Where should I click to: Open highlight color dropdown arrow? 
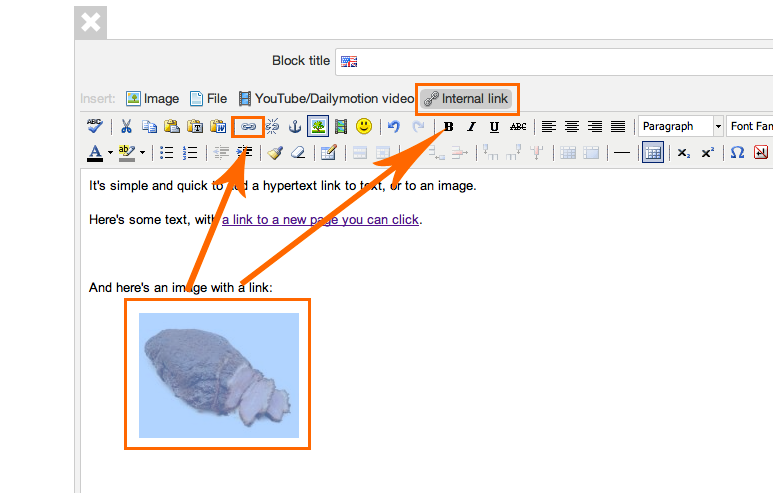[142, 153]
